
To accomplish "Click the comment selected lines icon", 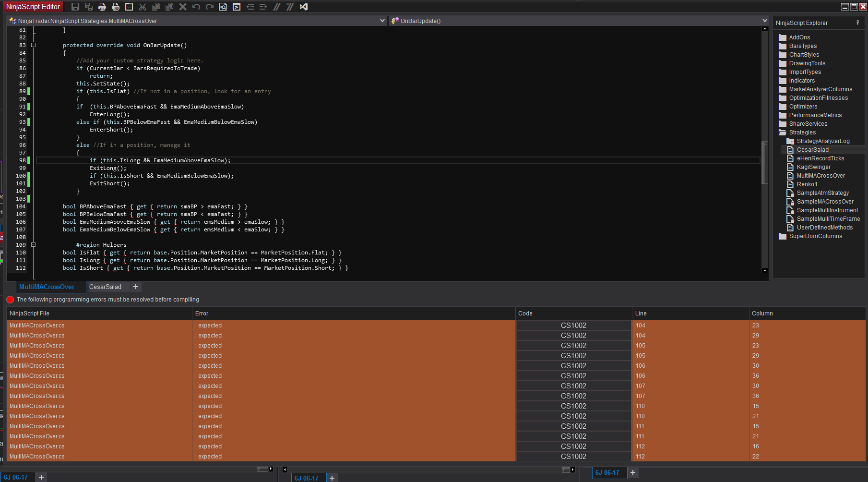I will pos(277,7).
